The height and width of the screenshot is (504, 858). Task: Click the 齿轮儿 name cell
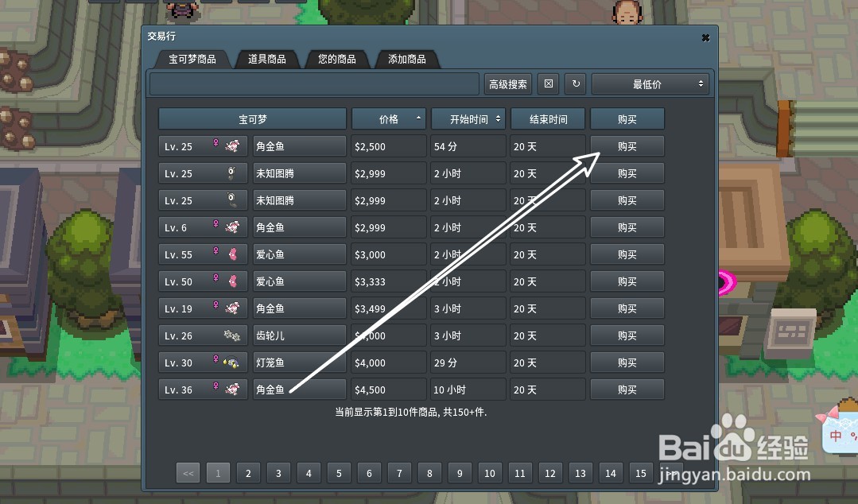click(x=299, y=335)
